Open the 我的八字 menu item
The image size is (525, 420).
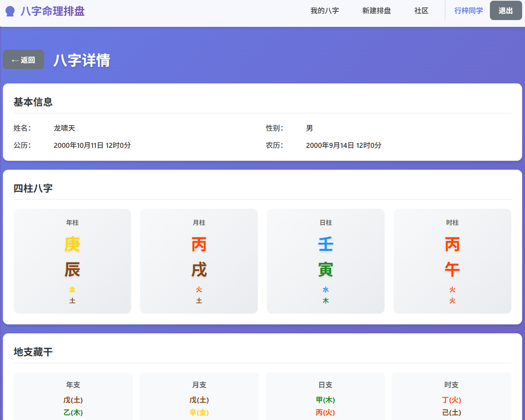click(x=324, y=11)
